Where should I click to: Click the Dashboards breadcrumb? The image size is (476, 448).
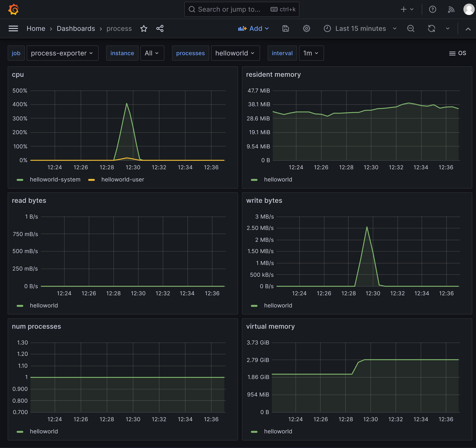point(76,28)
